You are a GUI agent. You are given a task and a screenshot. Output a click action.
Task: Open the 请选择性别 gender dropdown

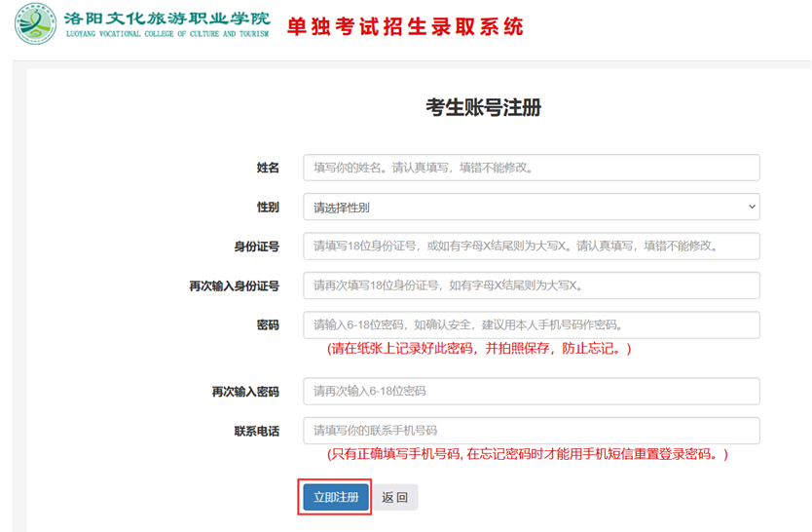(531, 207)
